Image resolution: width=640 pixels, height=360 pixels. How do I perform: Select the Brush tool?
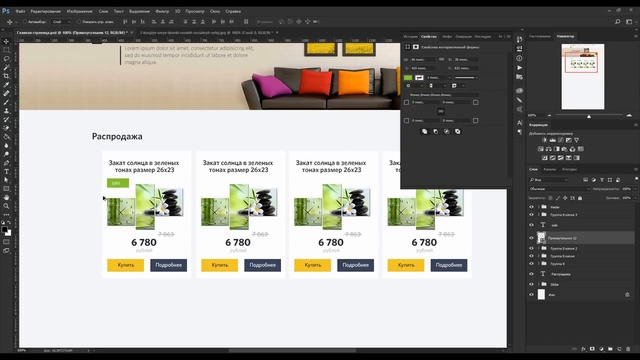point(6,102)
